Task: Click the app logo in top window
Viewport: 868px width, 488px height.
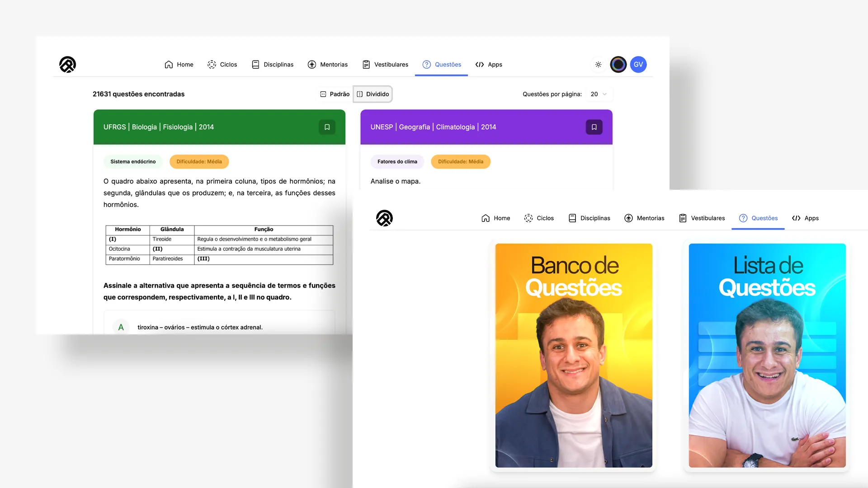Action: 67,65
